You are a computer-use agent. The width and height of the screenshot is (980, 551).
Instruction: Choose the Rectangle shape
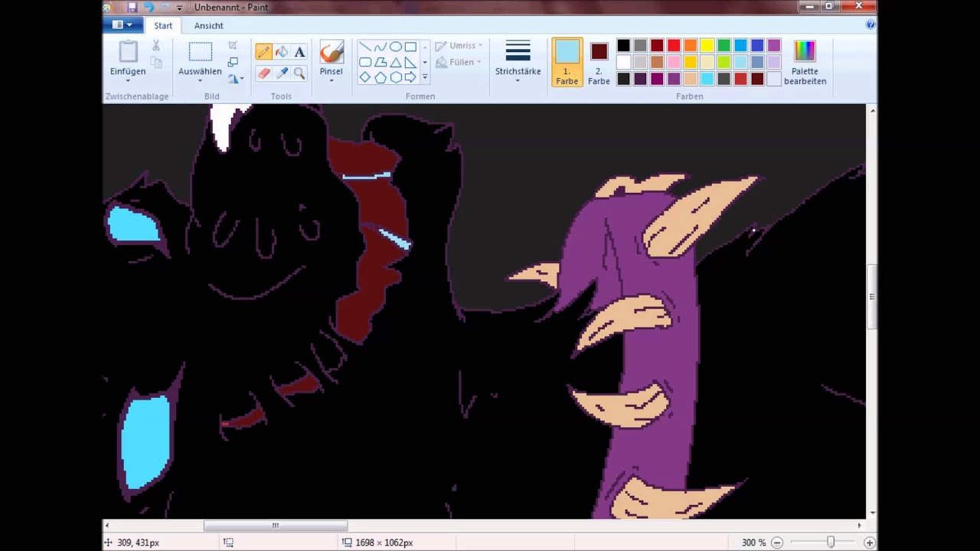point(410,47)
